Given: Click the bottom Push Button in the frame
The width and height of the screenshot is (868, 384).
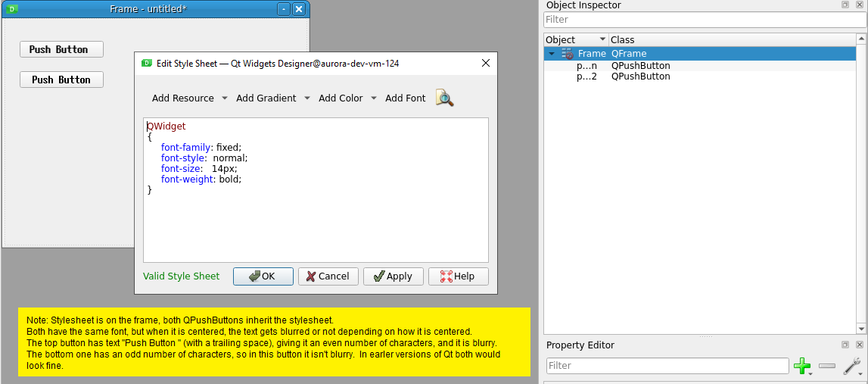Looking at the screenshot, I should click(x=61, y=80).
